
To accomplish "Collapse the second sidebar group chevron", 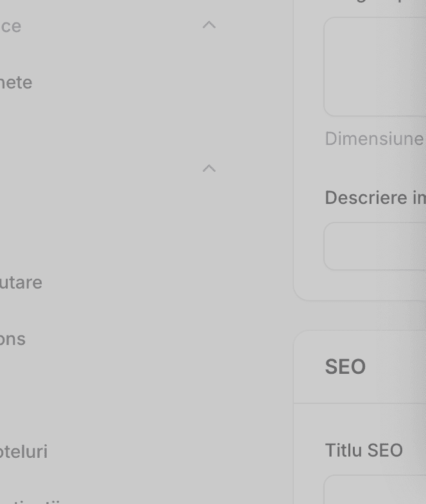I will click(209, 169).
